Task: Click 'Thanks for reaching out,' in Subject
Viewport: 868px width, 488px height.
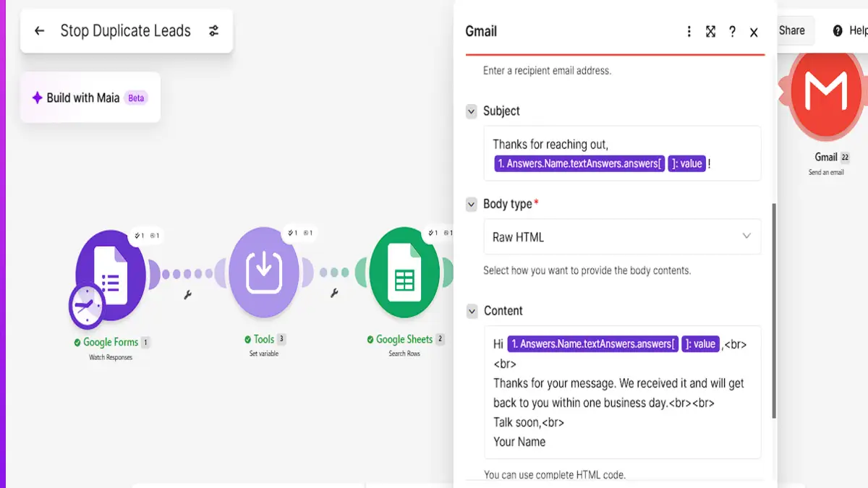Action: [x=550, y=145]
